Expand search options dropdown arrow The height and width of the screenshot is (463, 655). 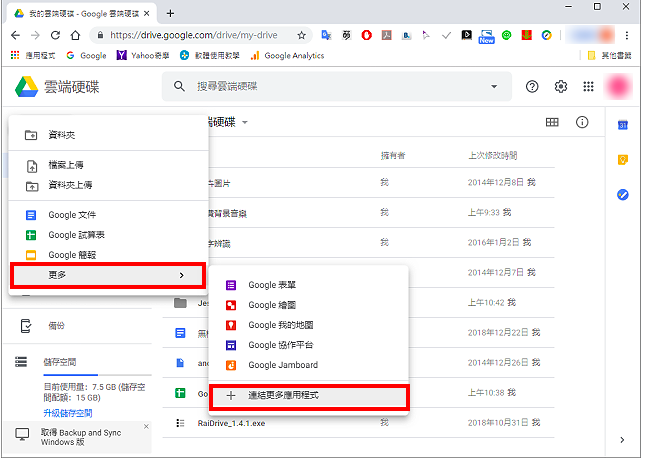494,86
